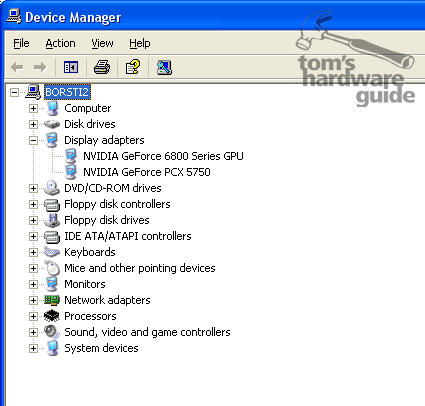Image resolution: width=425 pixels, height=406 pixels.
Task: Click the Network adapters card icon
Action: (52, 300)
